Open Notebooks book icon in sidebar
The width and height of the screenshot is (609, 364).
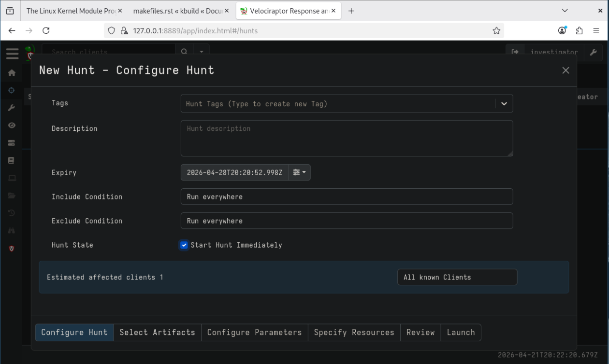pos(12,160)
